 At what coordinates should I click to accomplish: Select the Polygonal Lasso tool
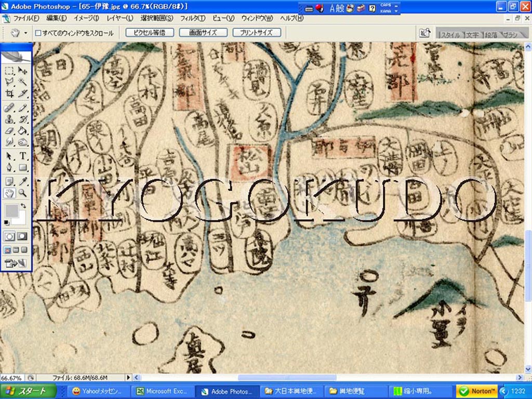(x=9, y=82)
